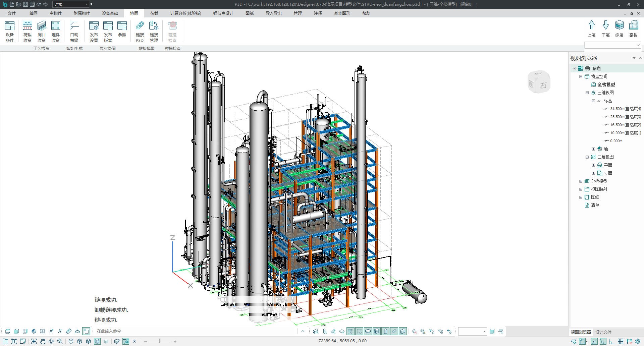
Task: Collapse the 标高 tree node
Action: (593, 101)
